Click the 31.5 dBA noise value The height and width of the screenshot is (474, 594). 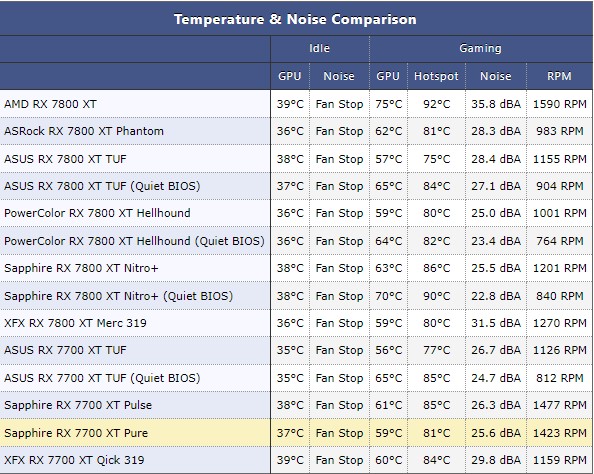[x=496, y=323]
